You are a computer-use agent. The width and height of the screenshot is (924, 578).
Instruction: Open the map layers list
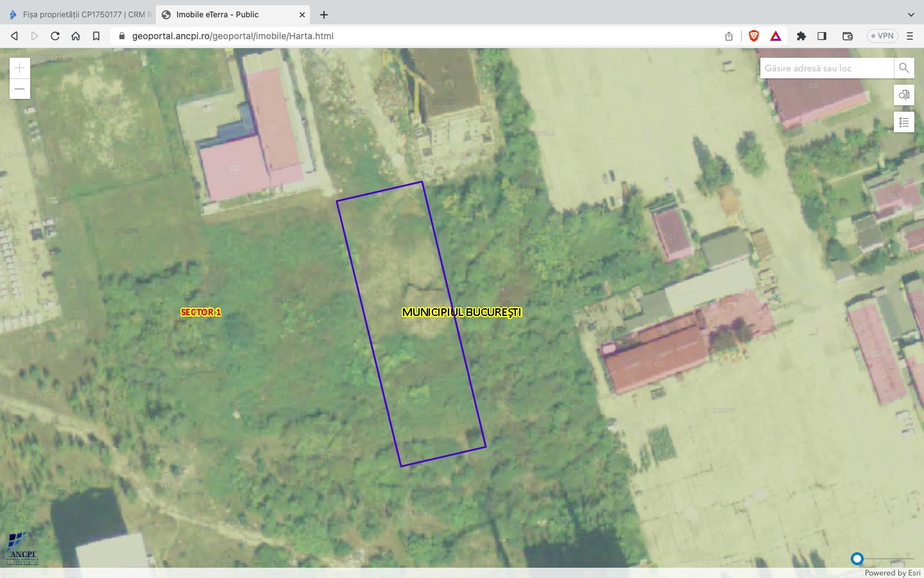[903, 122]
